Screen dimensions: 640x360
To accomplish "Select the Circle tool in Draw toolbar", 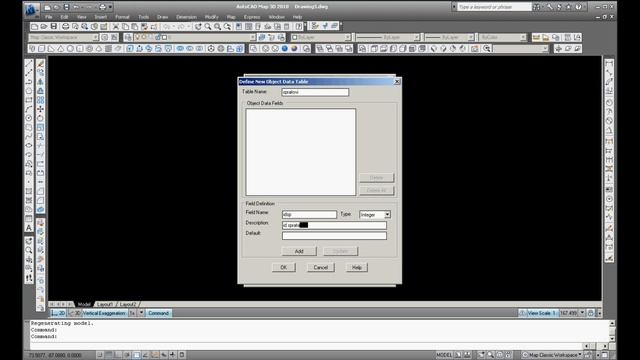I will tap(29, 118).
